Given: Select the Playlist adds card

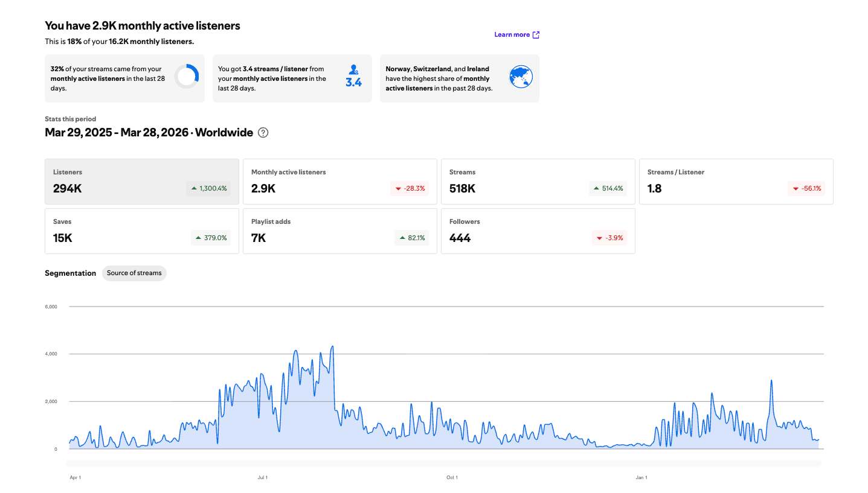Looking at the screenshot, I should point(339,231).
